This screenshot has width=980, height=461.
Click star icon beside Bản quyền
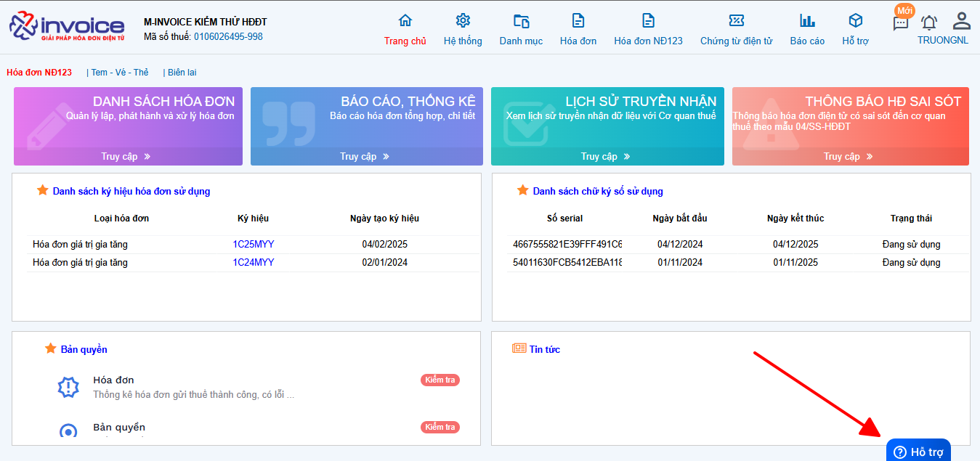[x=51, y=348]
